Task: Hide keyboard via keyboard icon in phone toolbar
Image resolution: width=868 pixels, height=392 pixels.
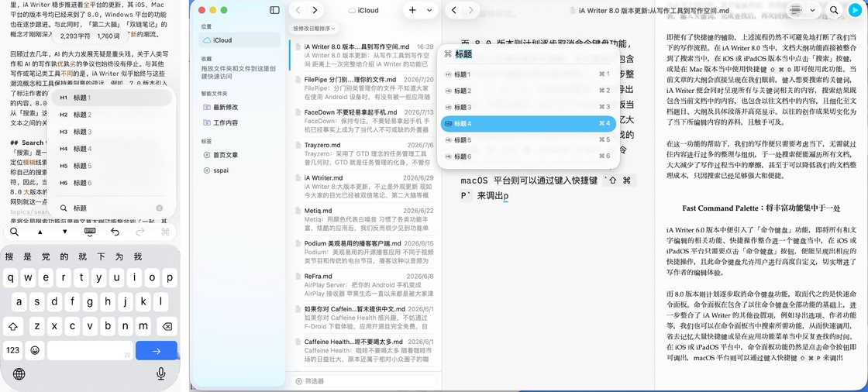Action: [x=90, y=232]
